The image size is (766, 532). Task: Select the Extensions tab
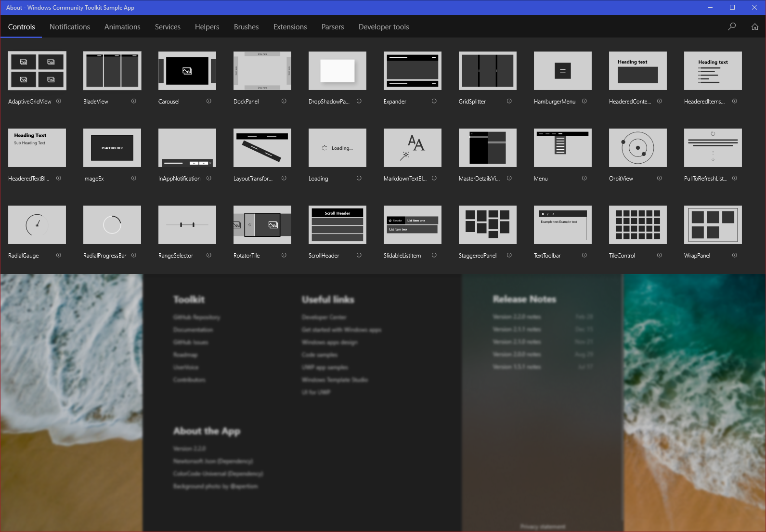pyautogui.click(x=290, y=27)
